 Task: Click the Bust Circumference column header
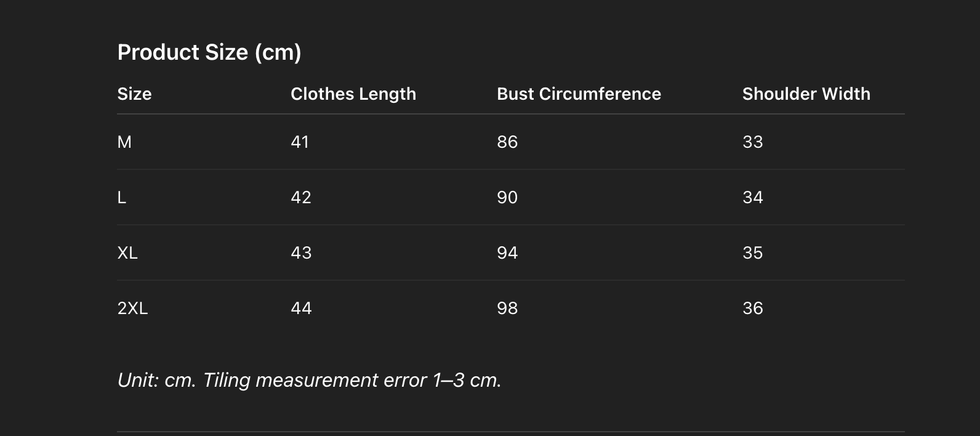tap(579, 94)
